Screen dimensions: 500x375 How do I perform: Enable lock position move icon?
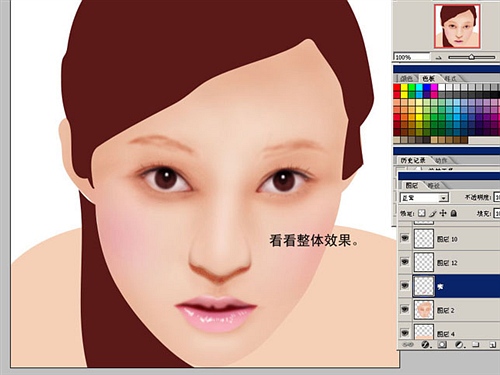click(x=443, y=213)
